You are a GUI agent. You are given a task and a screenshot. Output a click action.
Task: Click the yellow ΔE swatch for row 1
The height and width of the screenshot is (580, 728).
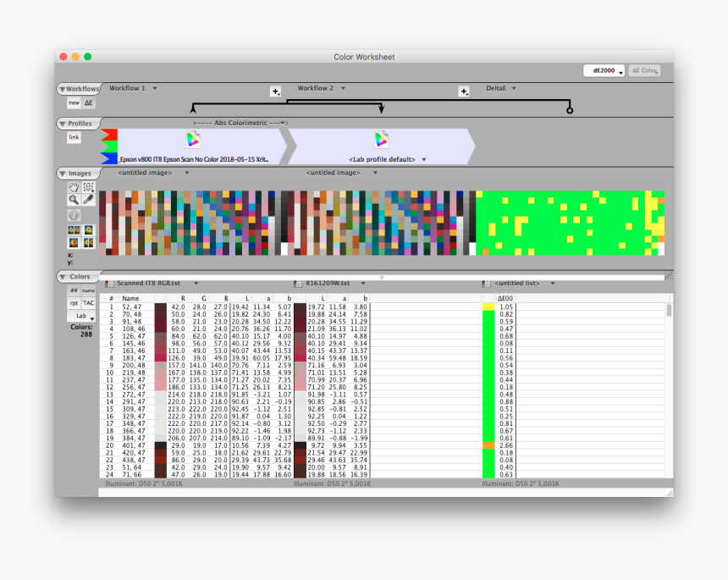click(x=488, y=307)
